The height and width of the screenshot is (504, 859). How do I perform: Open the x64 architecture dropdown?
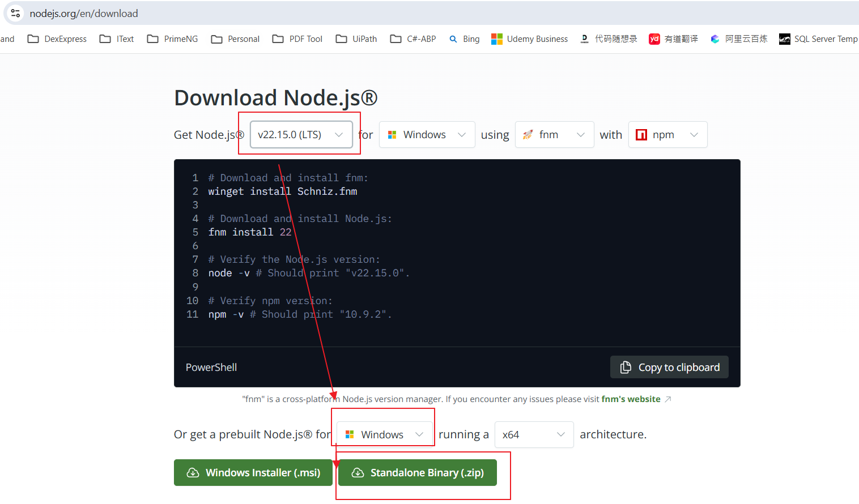click(x=534, y=434)
